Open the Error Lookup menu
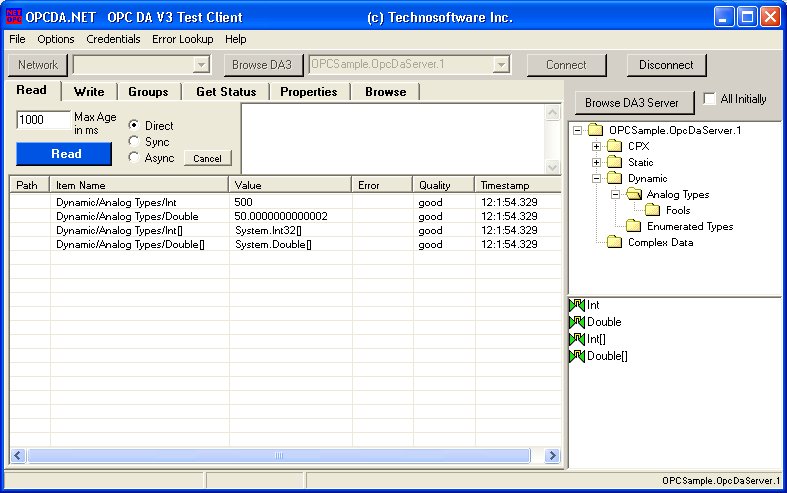This screenshot has height=493, width=787. pos(183,39)
